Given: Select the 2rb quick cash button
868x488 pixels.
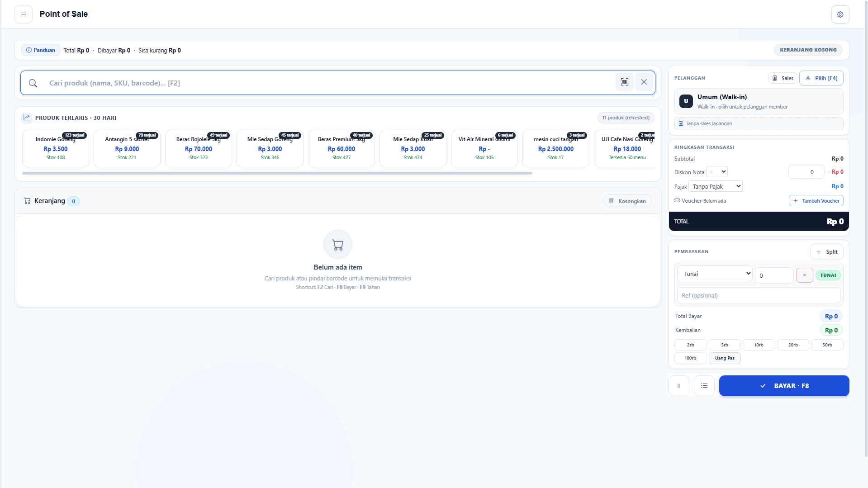Looking at the screenshot, I should pos(690,345).
